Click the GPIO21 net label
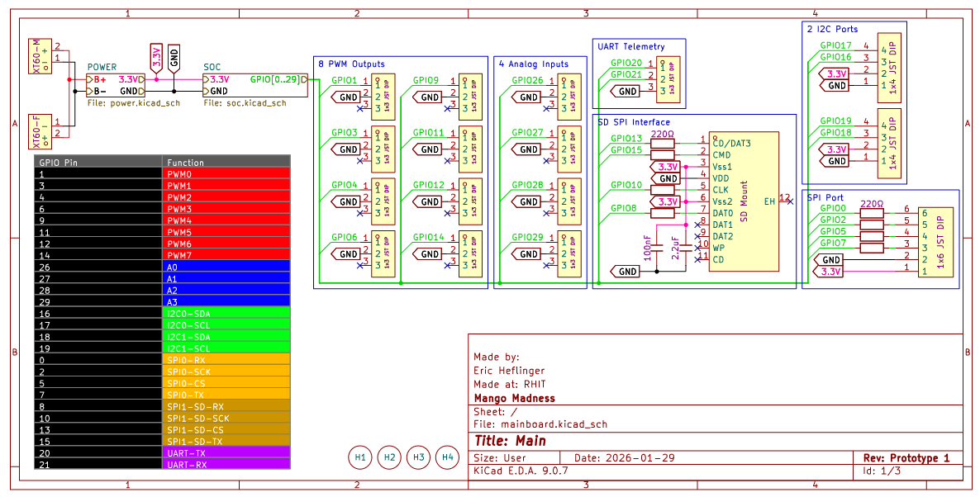The image size is (980, 497). click(626, 74)
